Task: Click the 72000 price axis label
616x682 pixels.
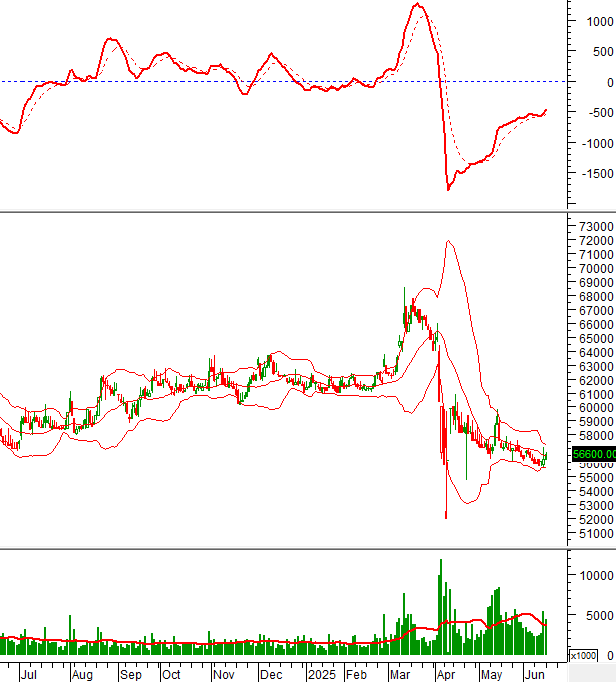Action: pos(596,240)
